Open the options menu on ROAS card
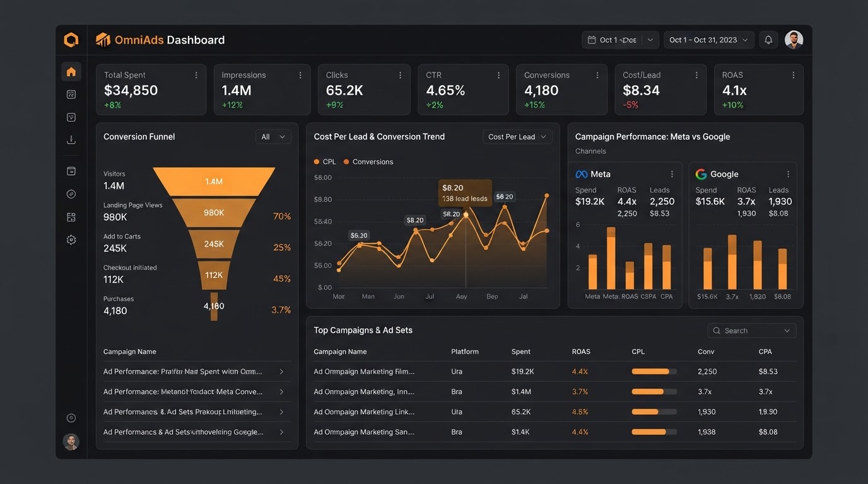The image size is (868, 484). (x=793, y=75)
